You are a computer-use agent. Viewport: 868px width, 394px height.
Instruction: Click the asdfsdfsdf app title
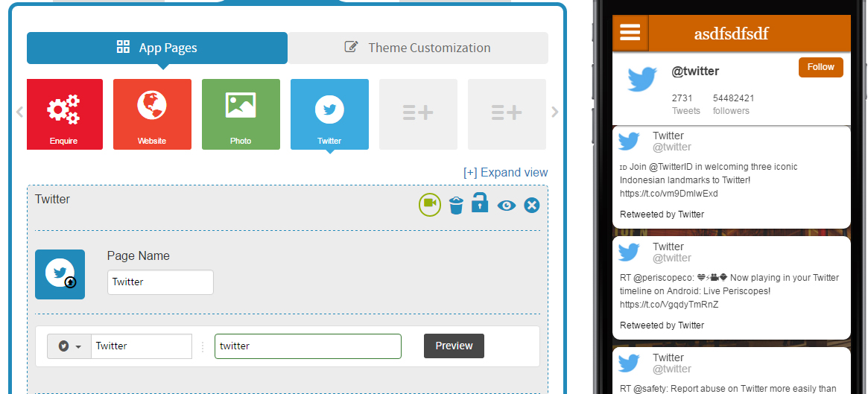(731, 34)
